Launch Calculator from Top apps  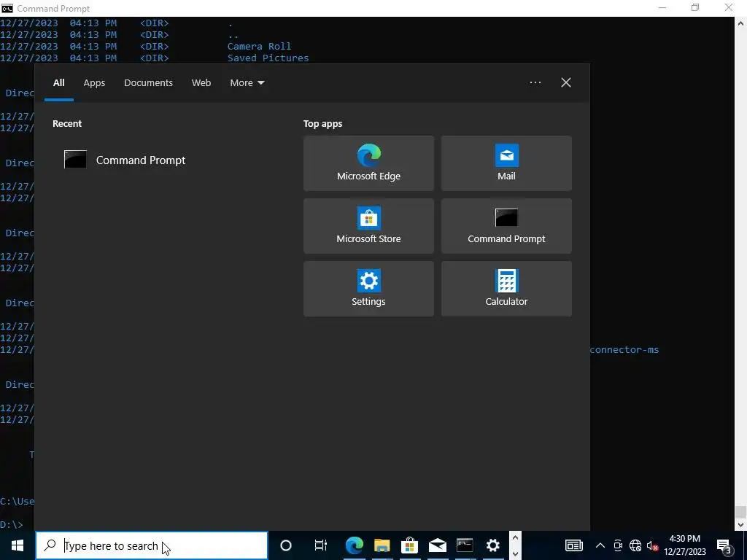[506, 289]
